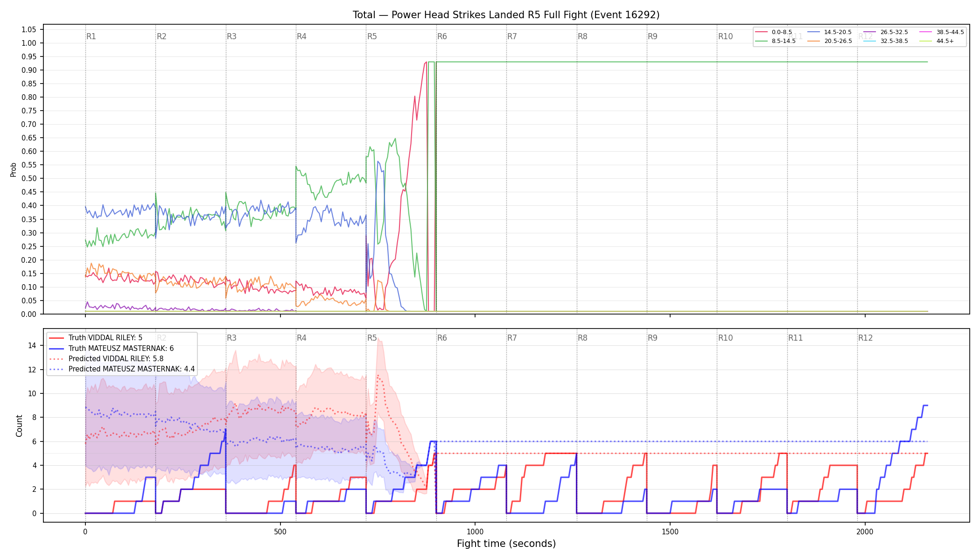Screen dimensions: 980x560
Task: Click the R8 round marker in Count chart
Action: coord(583,338)
